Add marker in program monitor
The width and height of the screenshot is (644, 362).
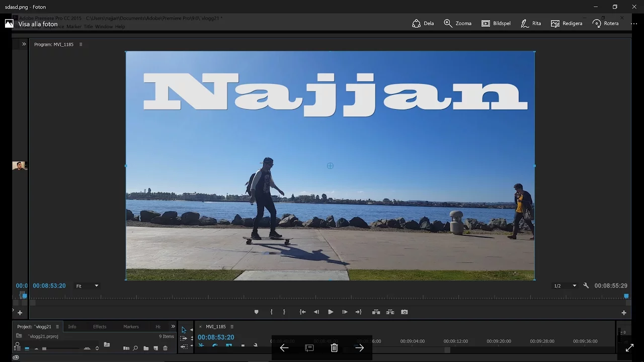[x=256, y=312]
